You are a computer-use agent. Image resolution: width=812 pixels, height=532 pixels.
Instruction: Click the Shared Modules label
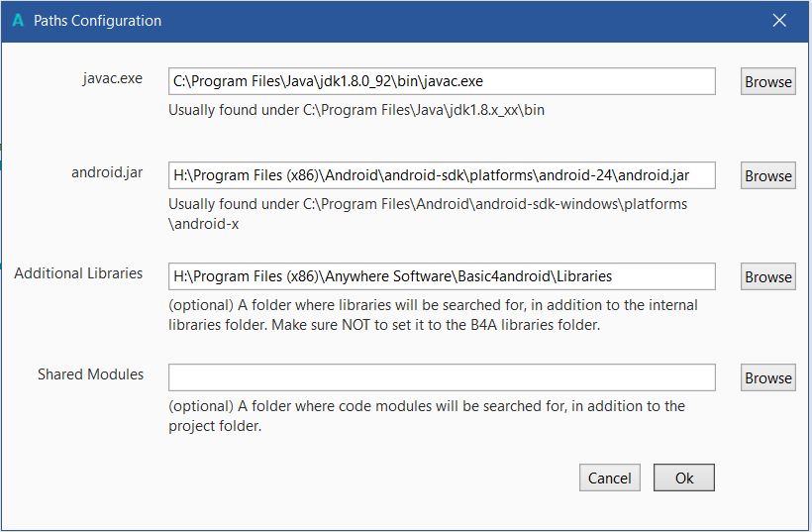pyautogui.click(x=90, y=374)
